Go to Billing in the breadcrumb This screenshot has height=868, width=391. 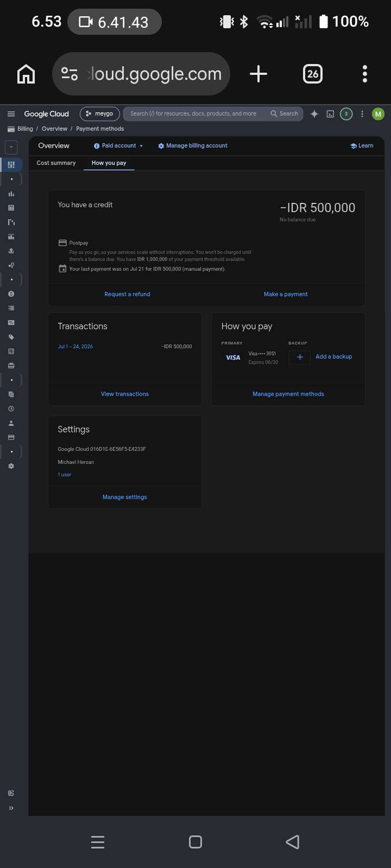[x=25, y=129]
